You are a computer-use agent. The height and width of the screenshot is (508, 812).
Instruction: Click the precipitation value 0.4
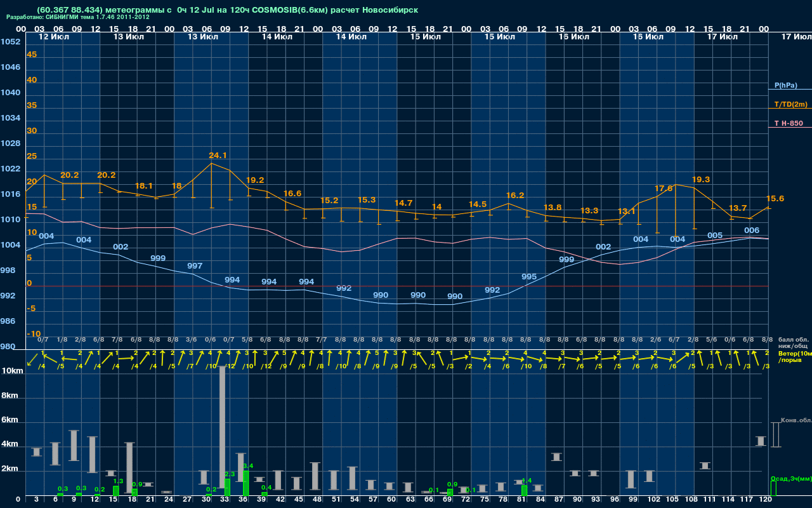(266, 488)
